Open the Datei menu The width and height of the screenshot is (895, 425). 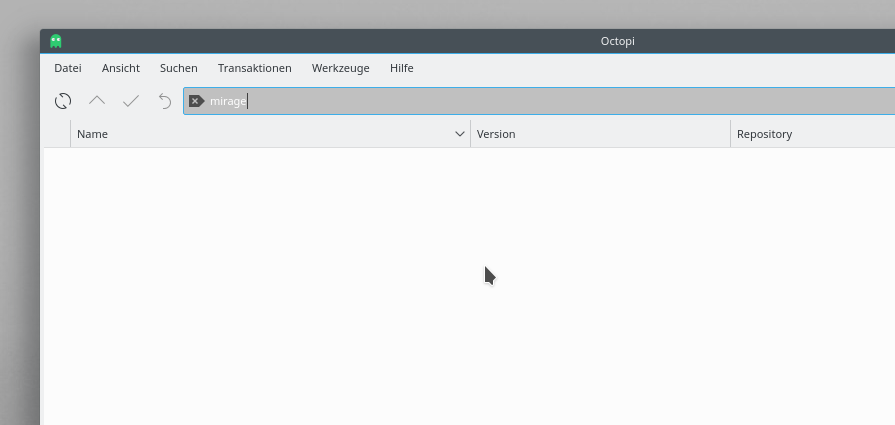(68, 68)
